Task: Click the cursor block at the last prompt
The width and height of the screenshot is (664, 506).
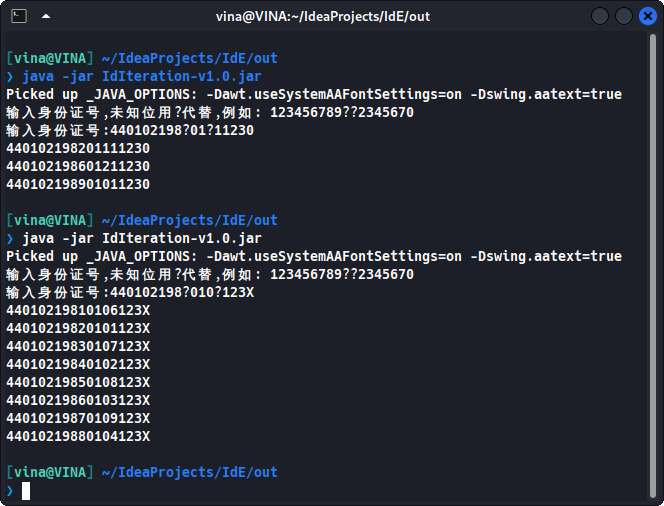Action: coord(26,491)
